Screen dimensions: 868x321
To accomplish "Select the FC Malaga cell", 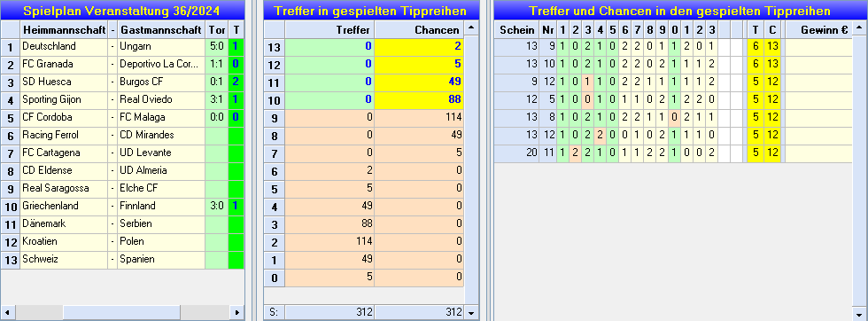I will [161, 118].
